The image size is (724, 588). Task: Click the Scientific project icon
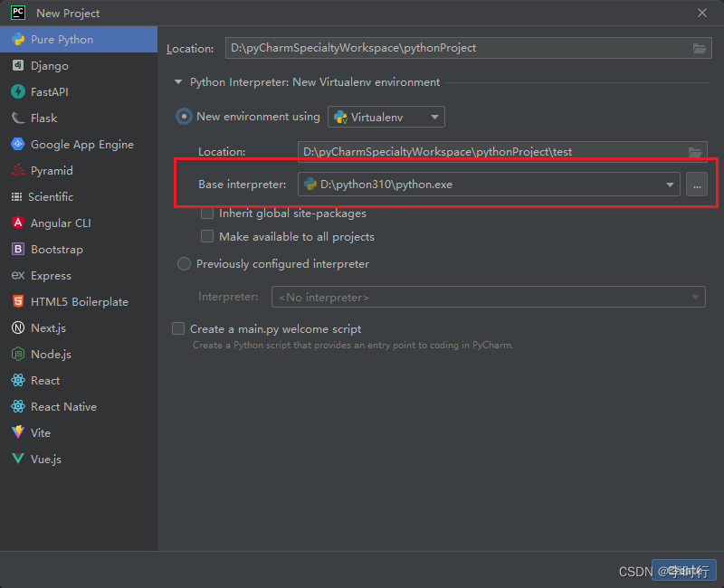tap(16, 197)
